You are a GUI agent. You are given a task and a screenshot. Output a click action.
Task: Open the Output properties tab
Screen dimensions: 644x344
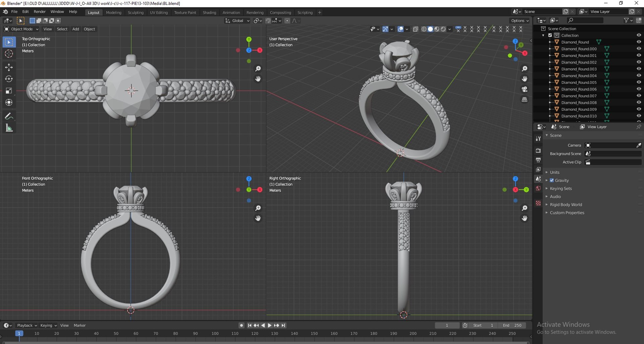coord(538,160)
